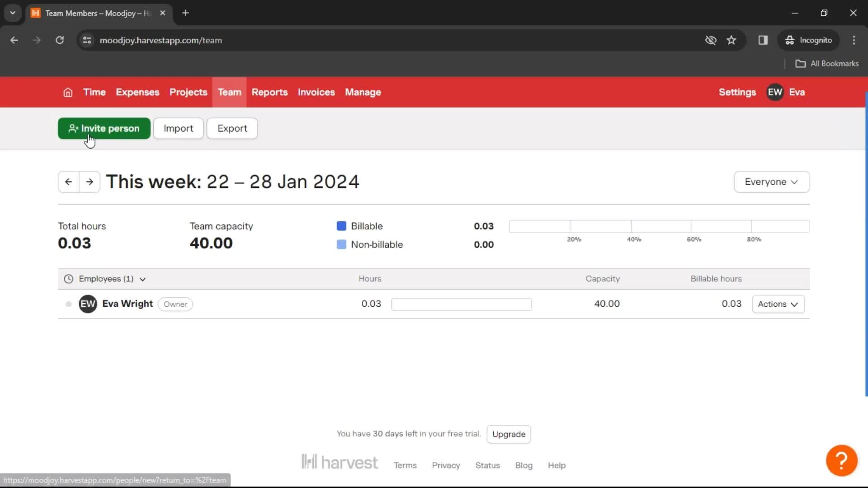Image resolution: width=868 pixels, height=488 pixels.
Task: Click the Invite person button
Action: pos(104,128)
